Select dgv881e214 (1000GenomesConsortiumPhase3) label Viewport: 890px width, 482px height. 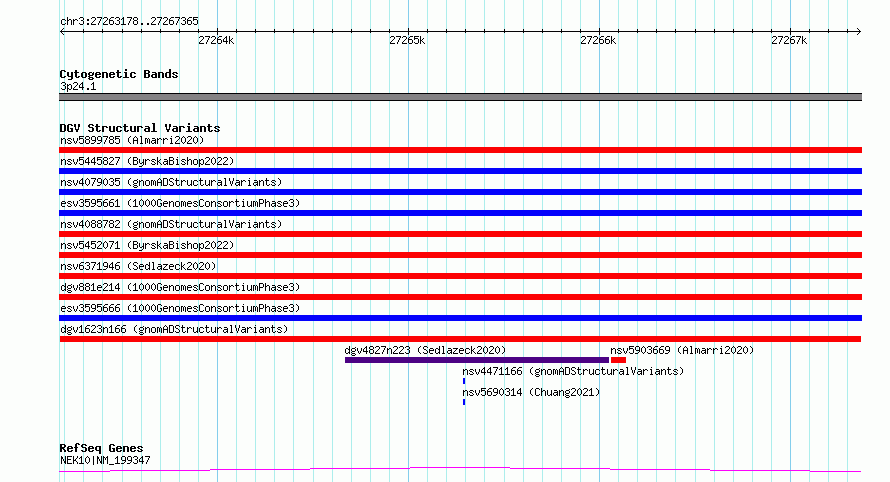pyautogui.click(x=180, y=287)
